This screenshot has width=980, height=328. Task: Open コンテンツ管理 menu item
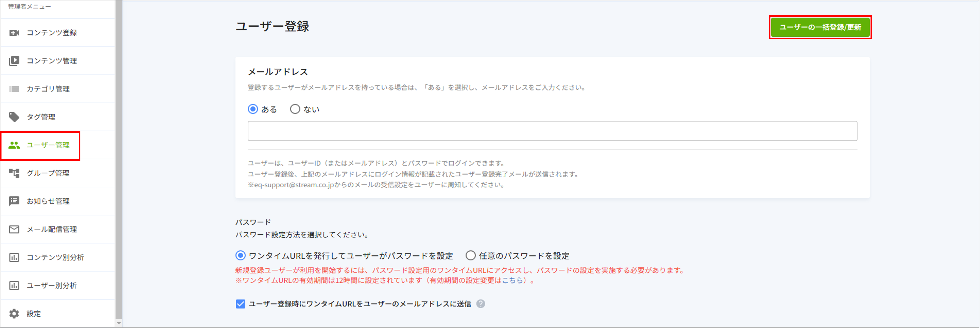coord(58,61)
